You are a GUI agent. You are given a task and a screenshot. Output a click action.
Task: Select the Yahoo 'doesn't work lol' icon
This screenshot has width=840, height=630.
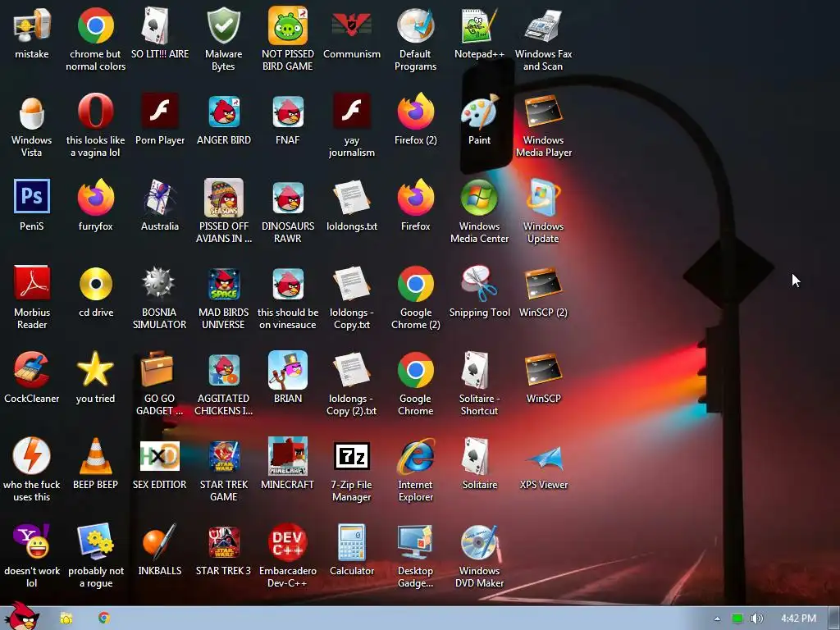pyautogui.click(x=32, y=541)
